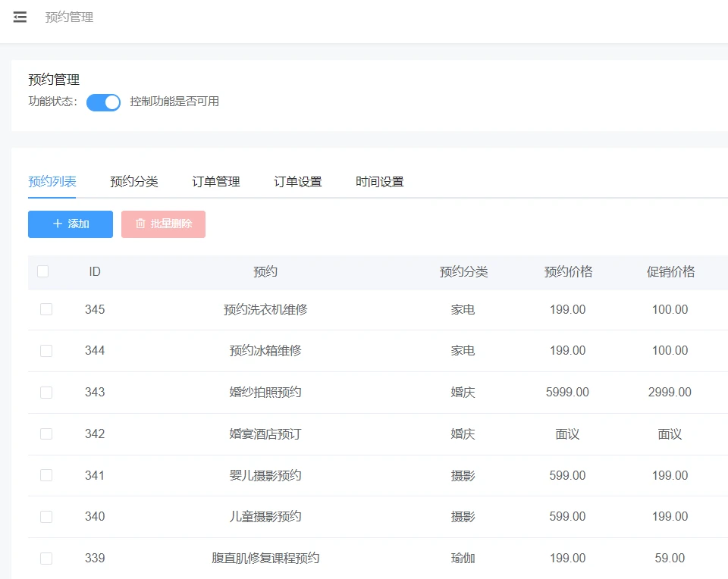Click the 控制功能是否可用 description text
728x579 pixels.
174,102
